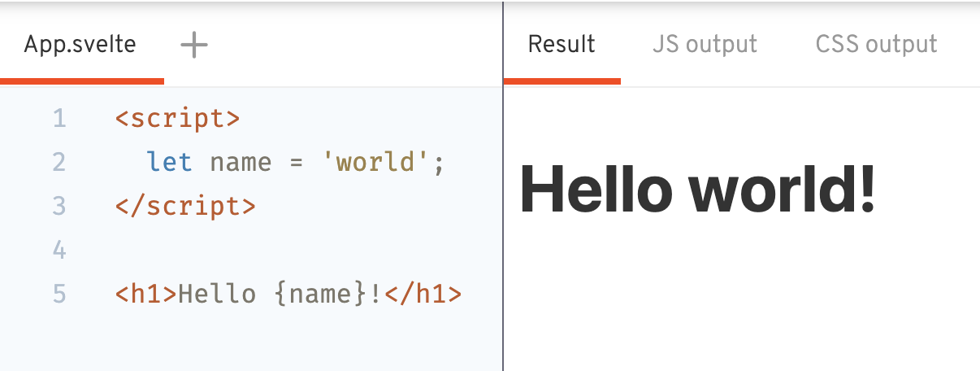The width and height of the screenshot is (980, 371).
Task: Click line number 5 in the gutter
Action: tap(59, 293)
